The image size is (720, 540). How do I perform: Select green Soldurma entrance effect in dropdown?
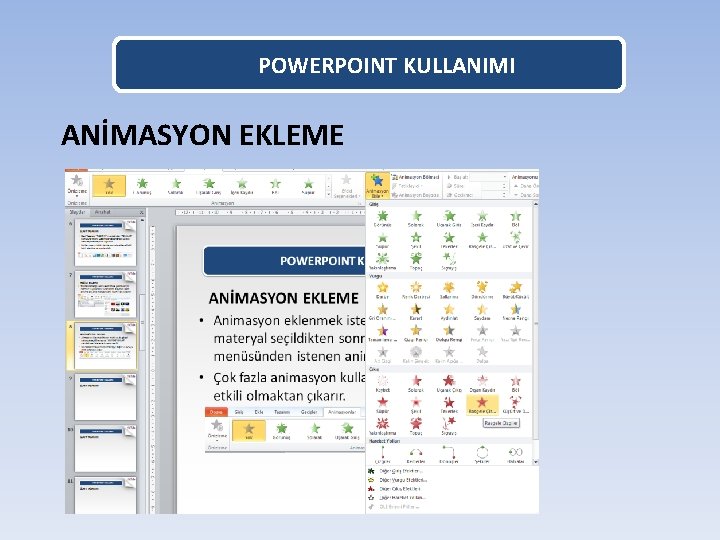(x=416, y=219)
